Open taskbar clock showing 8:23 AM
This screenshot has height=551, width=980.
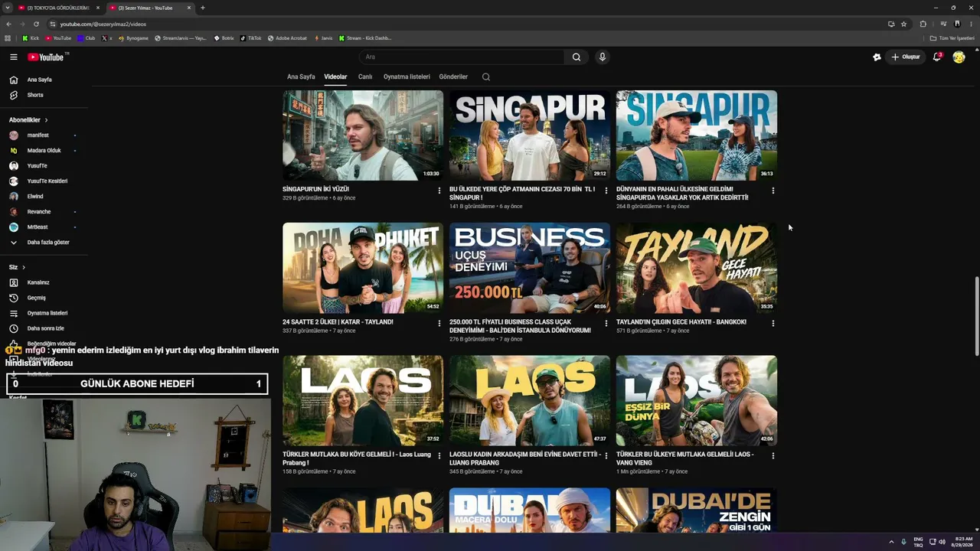pos(961,542)
